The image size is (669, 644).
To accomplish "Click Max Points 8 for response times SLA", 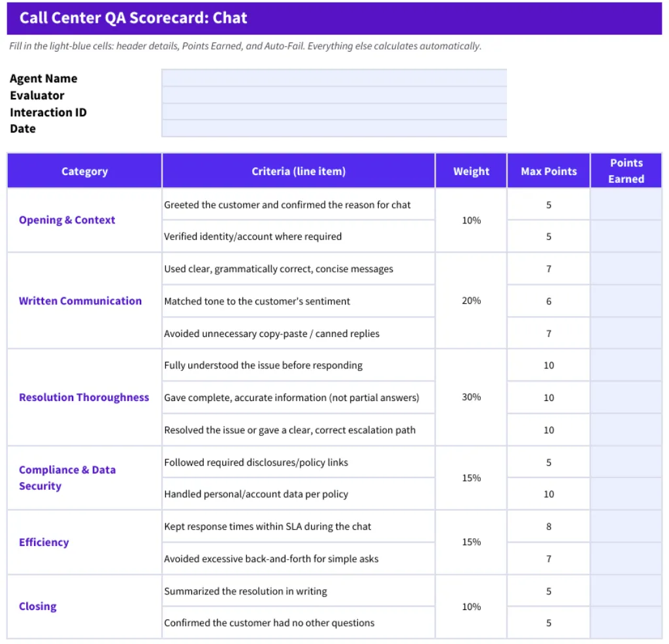I will click(x=549, y=526).
